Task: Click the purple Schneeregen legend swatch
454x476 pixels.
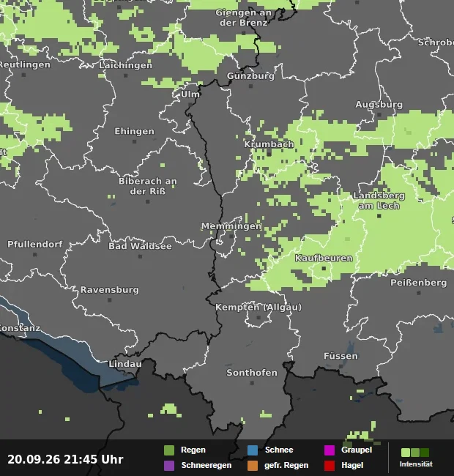Action: pos(169,465)
